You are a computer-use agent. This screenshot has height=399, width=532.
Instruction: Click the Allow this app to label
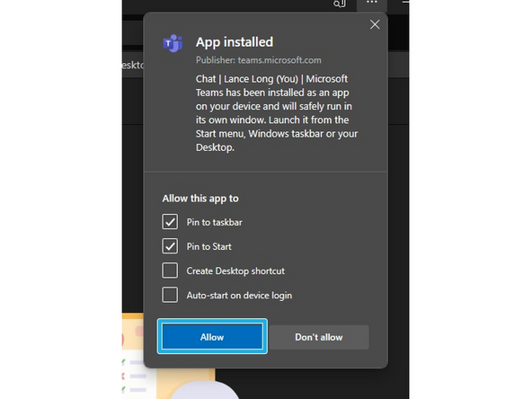click(x=200, y=199)
